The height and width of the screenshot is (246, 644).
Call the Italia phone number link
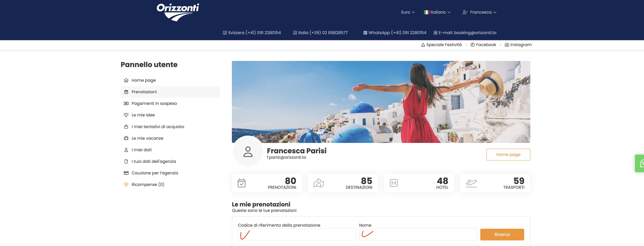pyautogui.click(x=320, y=33)
